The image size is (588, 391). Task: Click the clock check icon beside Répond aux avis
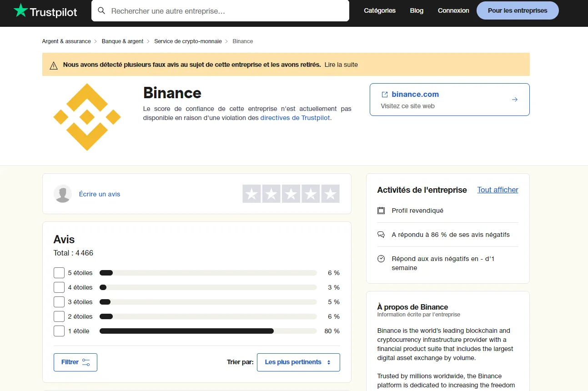coord(381,259)
